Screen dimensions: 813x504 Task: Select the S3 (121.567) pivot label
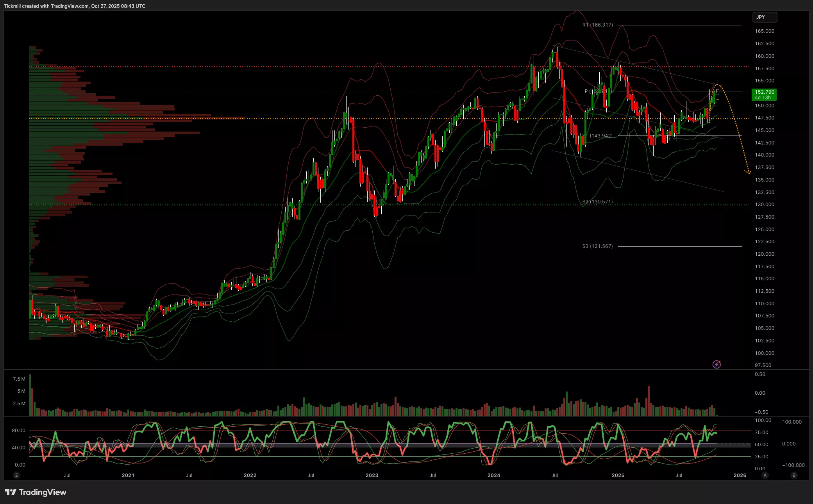(x=597, y=246)
